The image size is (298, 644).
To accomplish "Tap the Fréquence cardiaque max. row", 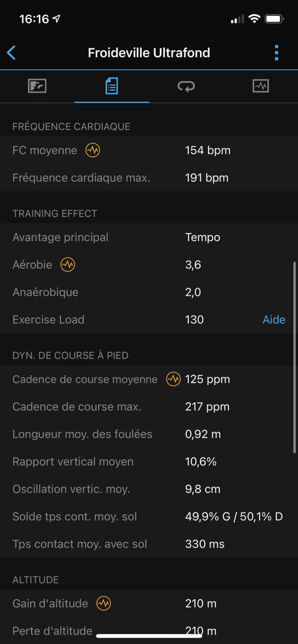I will click(x=149, y=178).
